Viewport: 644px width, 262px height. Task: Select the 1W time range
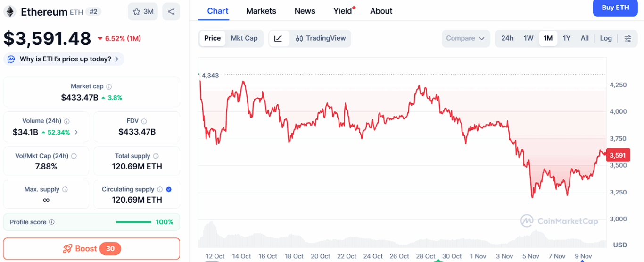tap(528, 38)
